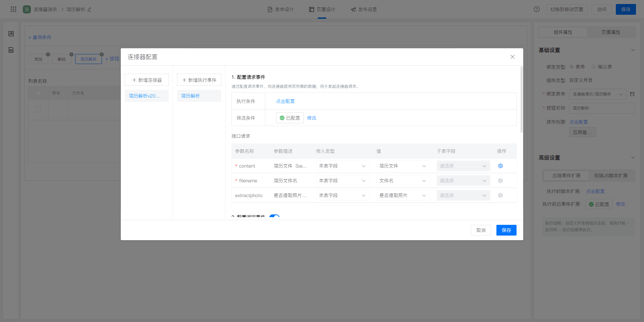644x322 pixels.
Task: Click 取消 in the dialog
Action: 481,230
